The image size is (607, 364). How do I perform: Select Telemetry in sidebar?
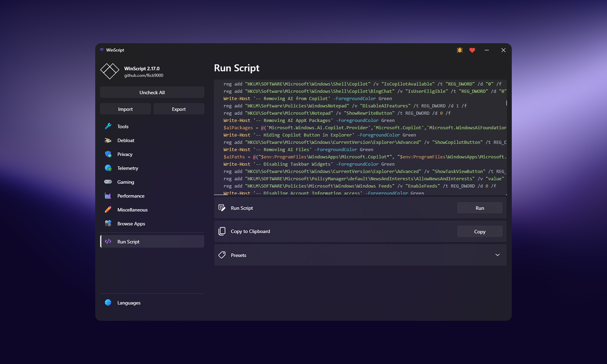pyautogui.click(x=152, y=168)
